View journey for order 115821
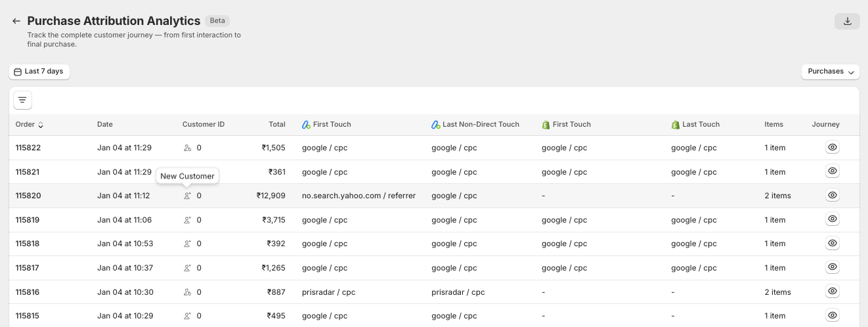The height and width of the screenshot is (327, 868). (x=833, y=171)
